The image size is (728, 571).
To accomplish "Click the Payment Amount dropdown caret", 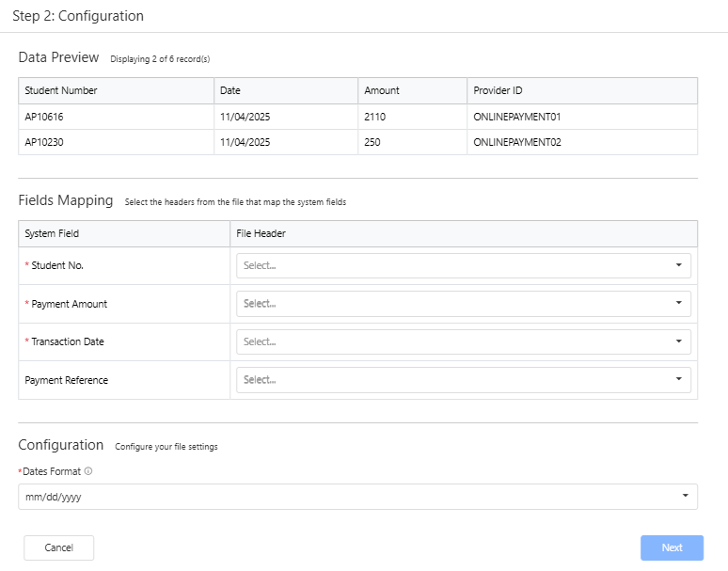I will [x=678, y=303].
